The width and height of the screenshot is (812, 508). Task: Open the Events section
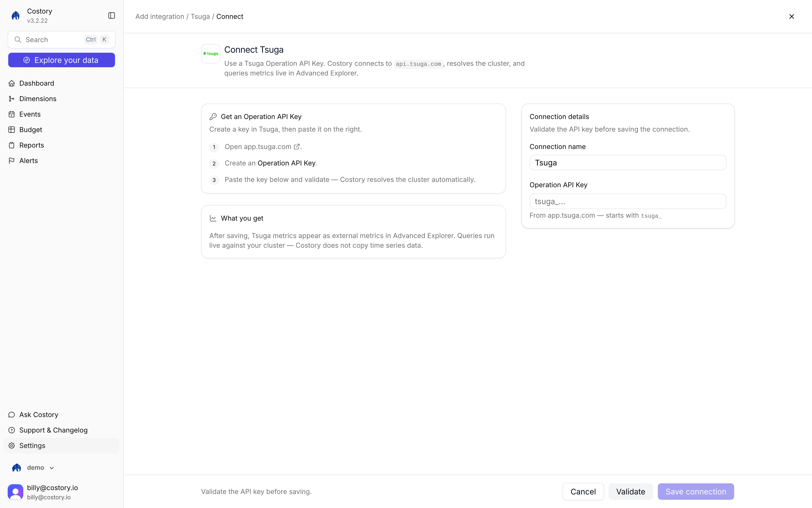point(62,114)
